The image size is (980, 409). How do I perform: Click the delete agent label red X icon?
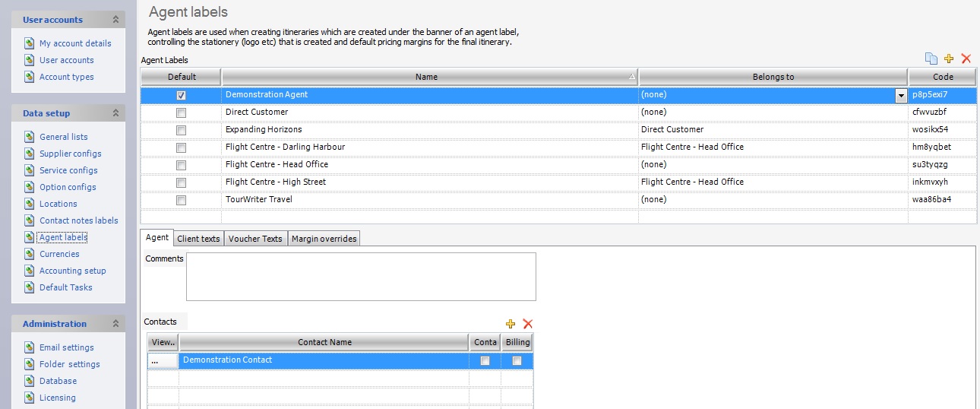[x=966, y=59]
